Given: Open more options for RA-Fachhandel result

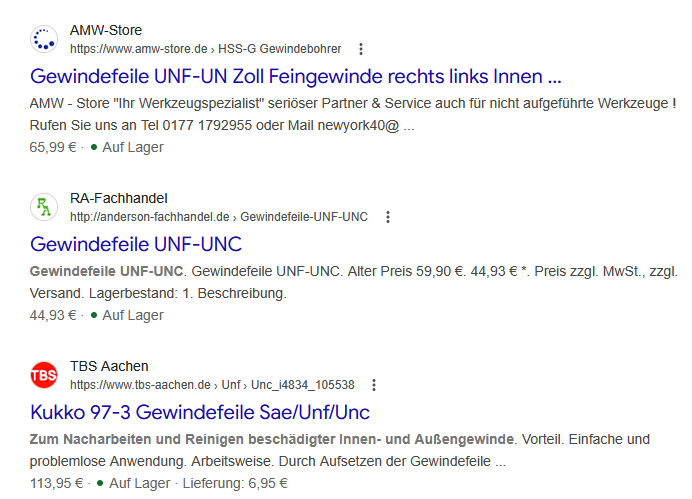Looking at the screenshot, I should 388,217.
